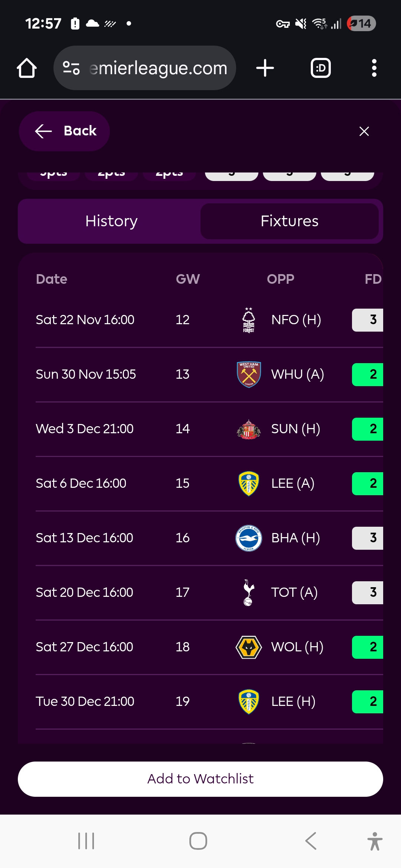Click the Nottingham Forest club crest
This screenshot has width=401, height=868.
click(x=248, y=320)
